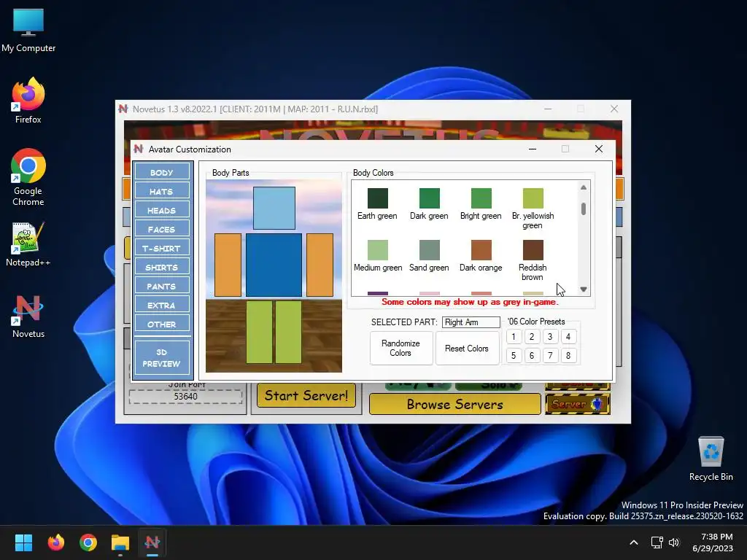Open My Computer desktop icon
Image resolution: width=747 pixels, height=560 pixels.
tap(28, 30)
